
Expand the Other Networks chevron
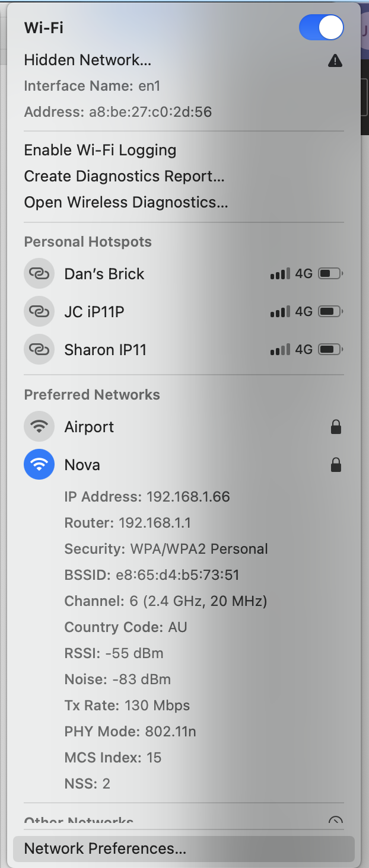(x=336, y=822)
